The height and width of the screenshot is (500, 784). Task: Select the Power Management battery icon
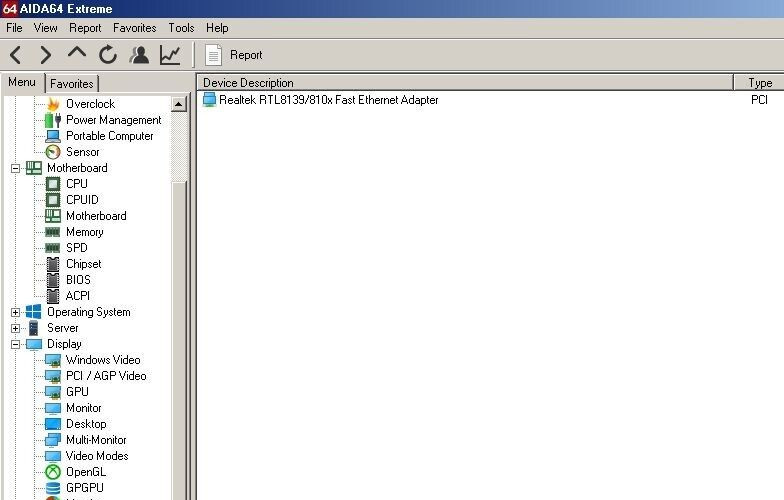(x=53, y=120)
